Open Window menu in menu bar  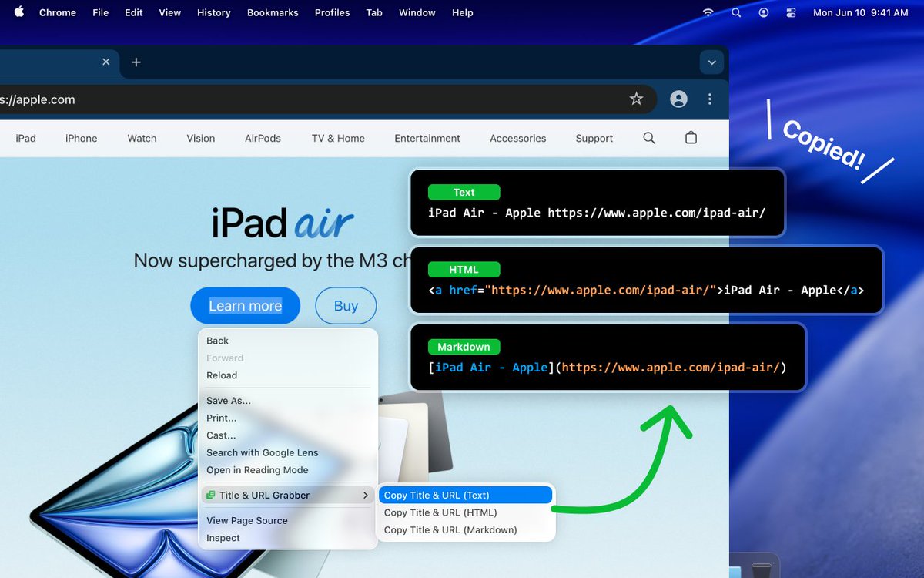[x=417, y=12]
